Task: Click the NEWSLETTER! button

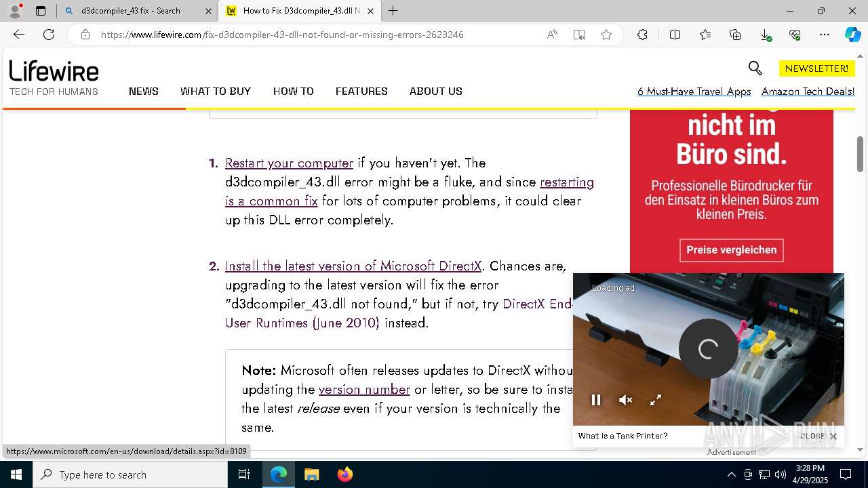Action: (816, 68)
